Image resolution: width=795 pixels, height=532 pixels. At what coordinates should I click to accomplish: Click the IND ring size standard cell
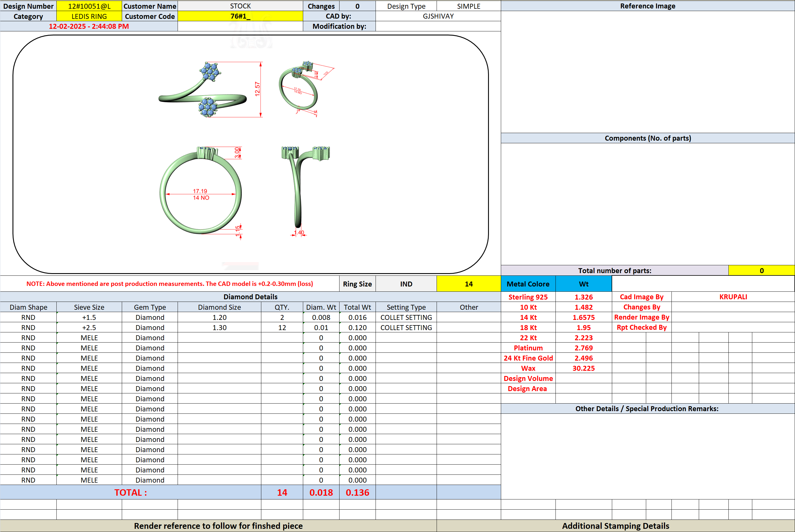pyautogui.click(x=406, y=284)
